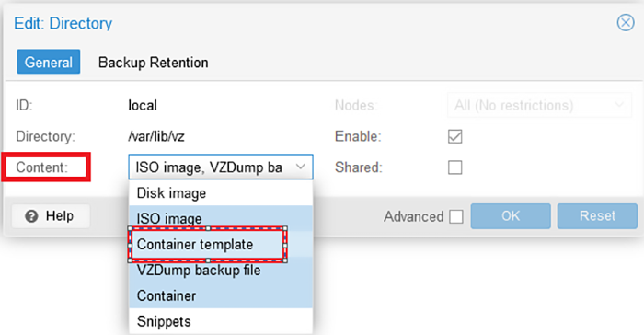Click the Nodes All (No restrictions) field
644x335 pixels.
(x=539, y=105)
